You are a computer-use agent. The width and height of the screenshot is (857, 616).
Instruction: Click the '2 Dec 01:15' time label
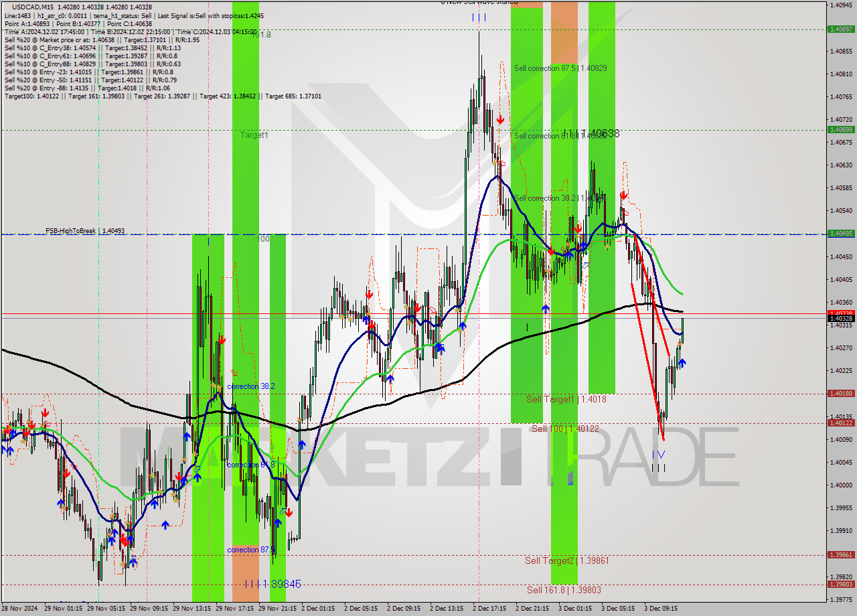pos(318,609)
